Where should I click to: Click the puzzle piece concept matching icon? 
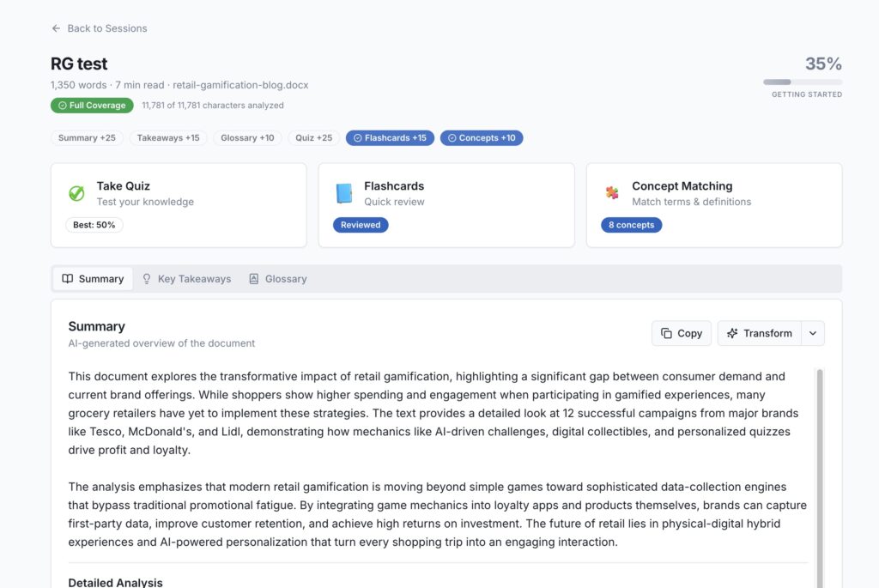(611, 193)
